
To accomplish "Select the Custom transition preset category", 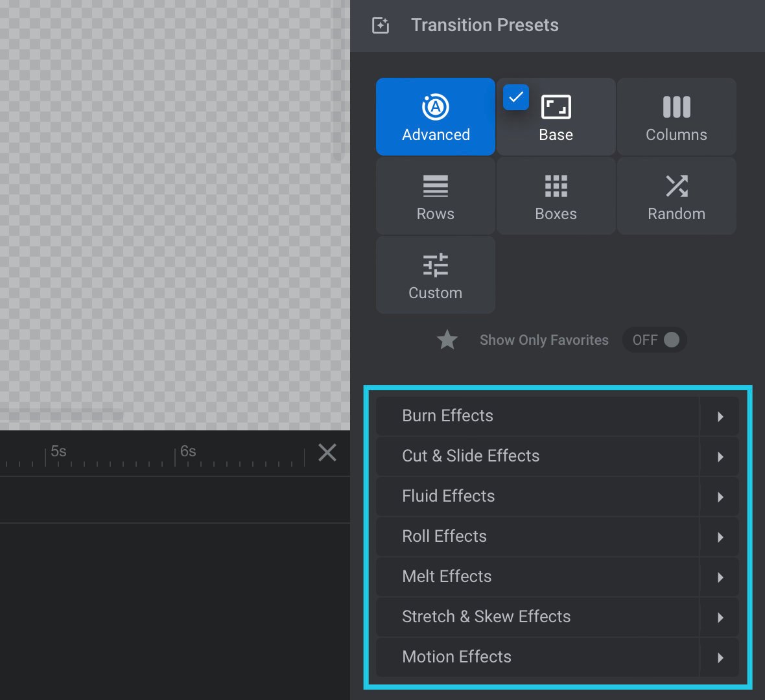I will 435,275.
